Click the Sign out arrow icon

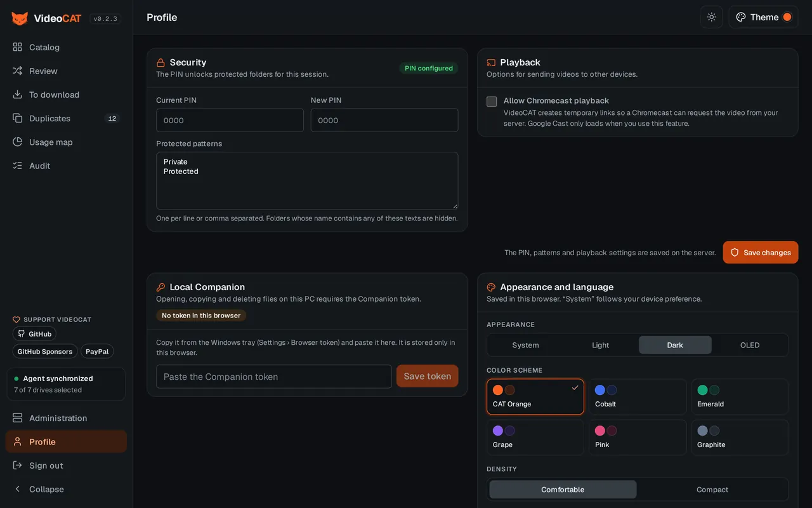[x=17, y=465]
